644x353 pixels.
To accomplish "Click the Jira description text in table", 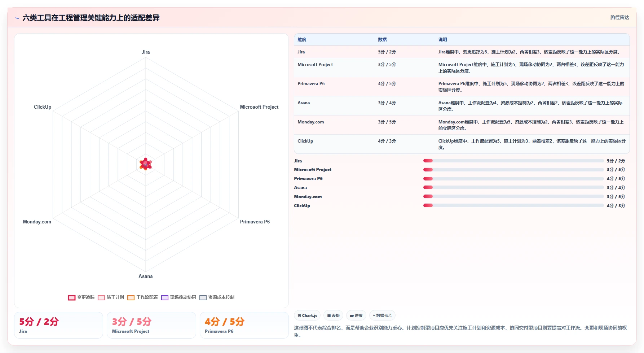I will click(x=530, y=52).
